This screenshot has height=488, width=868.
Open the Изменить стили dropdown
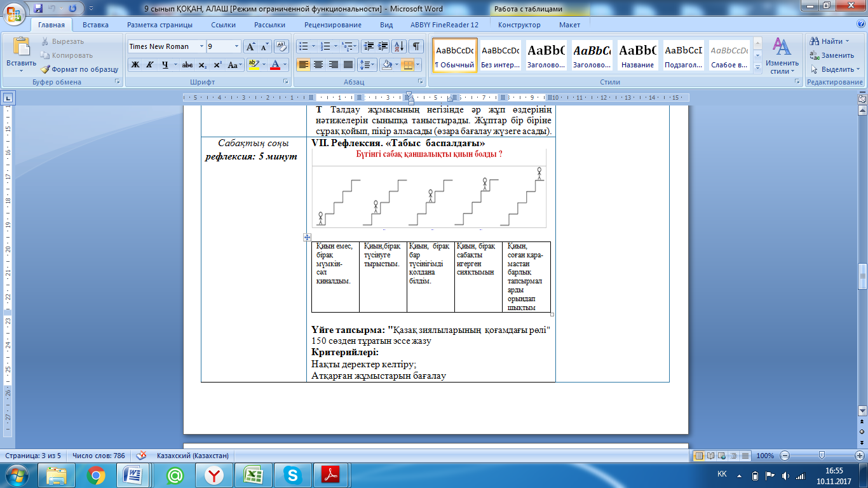[x=782, y=56]
